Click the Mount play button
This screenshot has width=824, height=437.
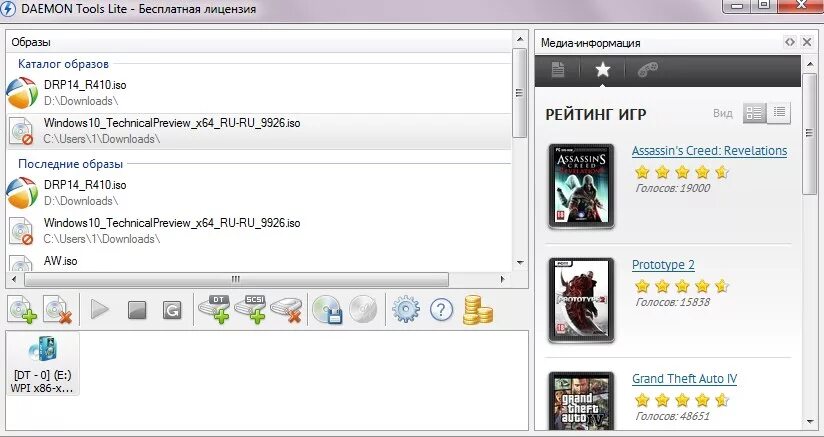(99, 309)
